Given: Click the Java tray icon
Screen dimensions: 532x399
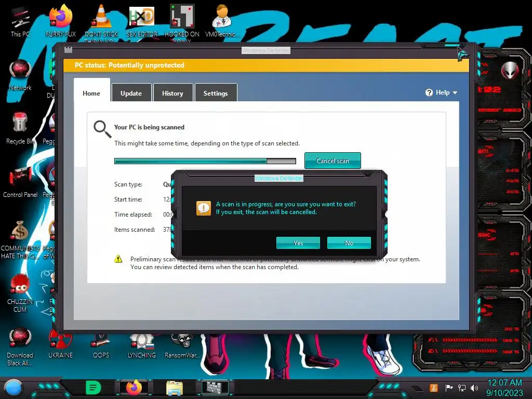Looking at the screenshot, I should pyautogui.click(x=434, y=388).
